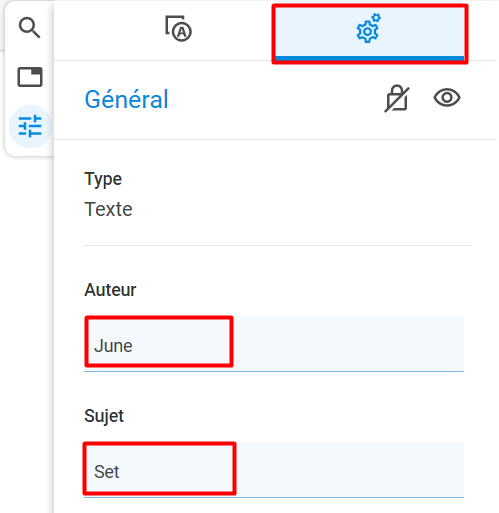Open the search tool in the sidebar
This screenshot has height=513, width=499.
30,28
